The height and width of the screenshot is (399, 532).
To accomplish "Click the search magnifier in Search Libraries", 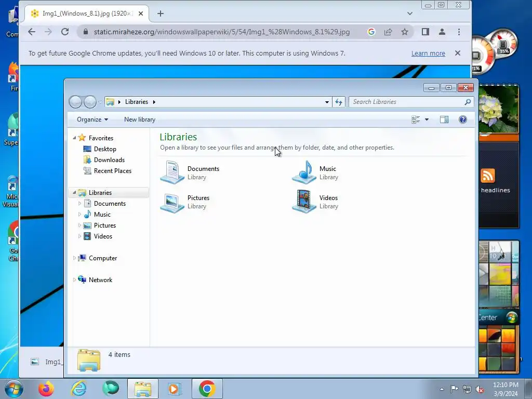I will [x=468, y=102].
